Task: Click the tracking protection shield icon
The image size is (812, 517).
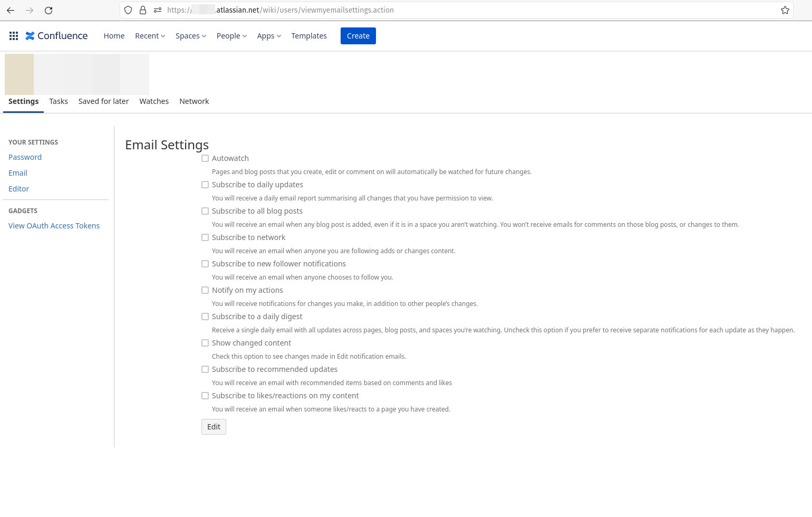Action: (x=128, y=9)
